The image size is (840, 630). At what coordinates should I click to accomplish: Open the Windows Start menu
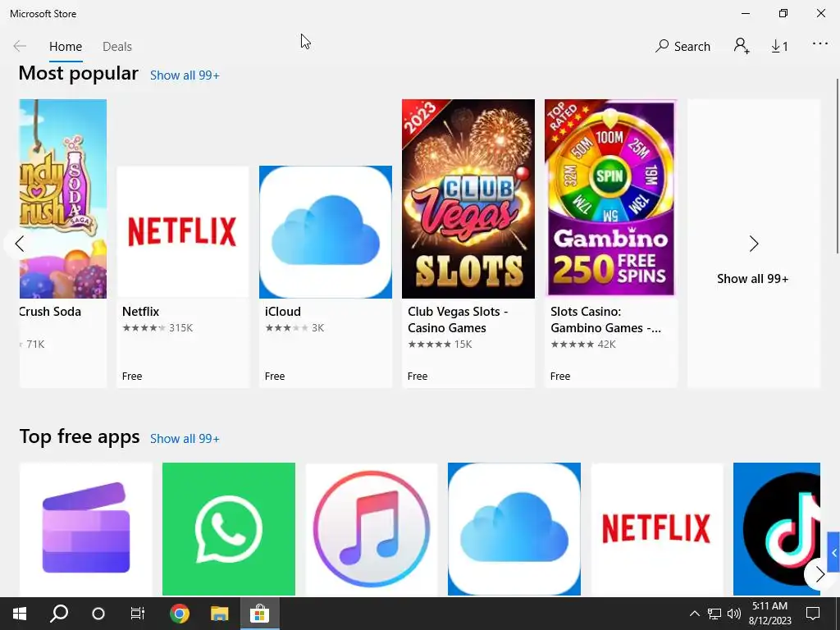click(x=20, y=614)
